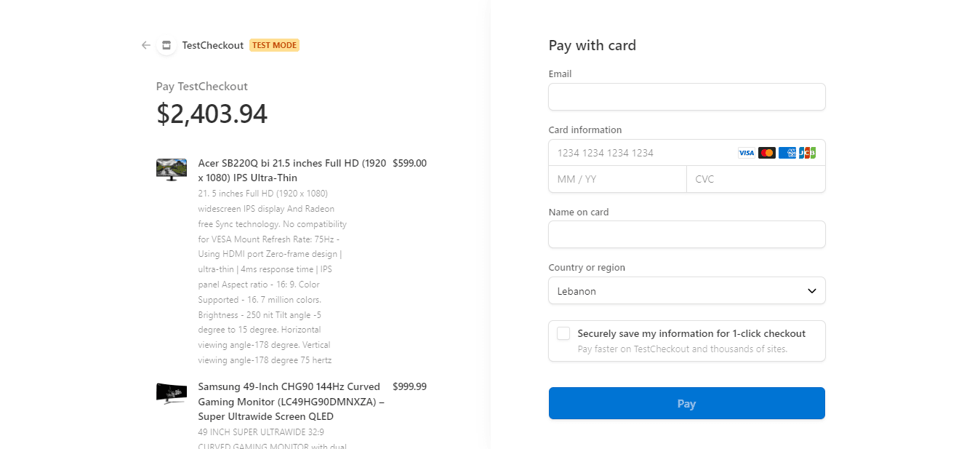Click the $599.00 price
Image resolution: width=980 pixels, height=449 pixels.
click(x=409, y=163)
